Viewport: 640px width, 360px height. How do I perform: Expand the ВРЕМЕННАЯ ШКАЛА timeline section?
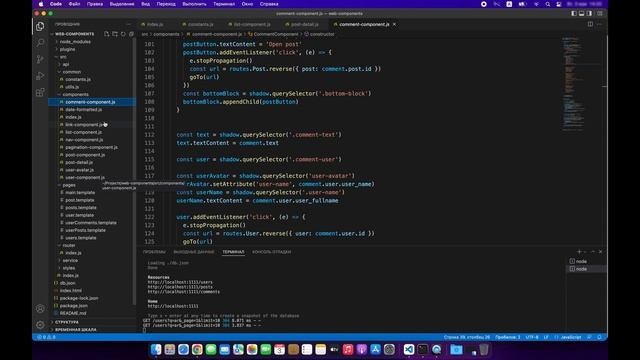tap(76, 329)
